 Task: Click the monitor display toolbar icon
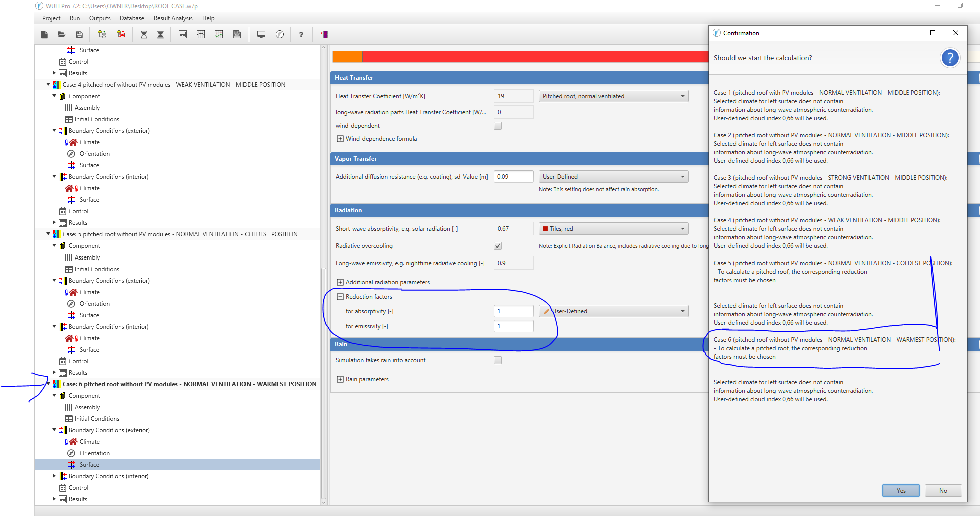[261, 34]
